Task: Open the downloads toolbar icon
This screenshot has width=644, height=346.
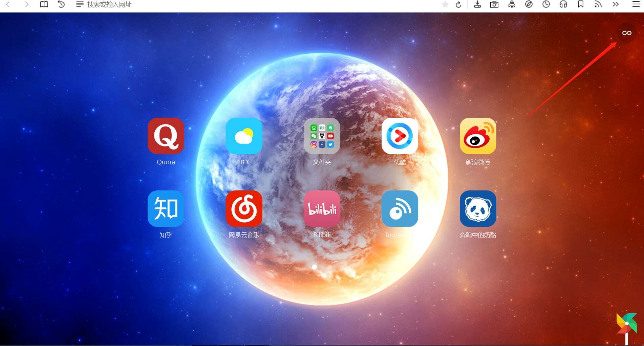Action: (x=477, y=4)
